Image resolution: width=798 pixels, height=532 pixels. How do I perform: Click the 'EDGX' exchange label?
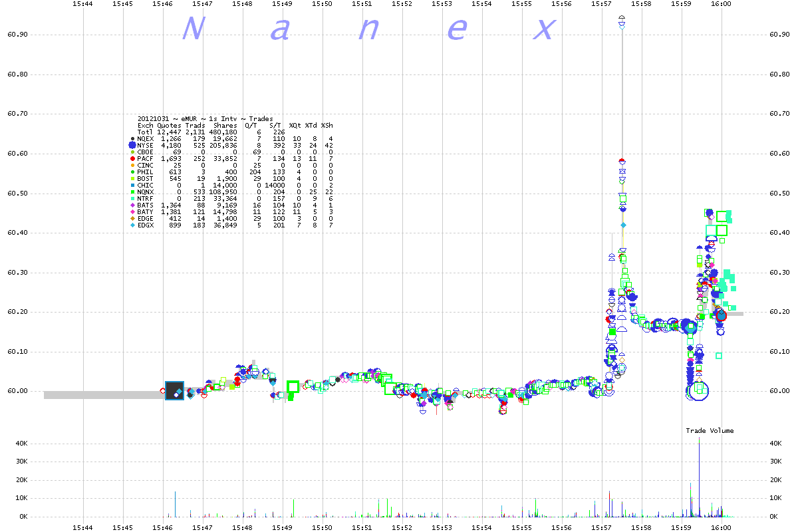tap(145, 225)
